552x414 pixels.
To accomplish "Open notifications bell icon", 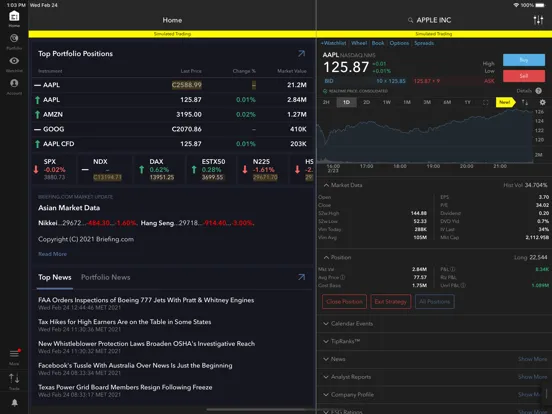I will tap(14, 402).
